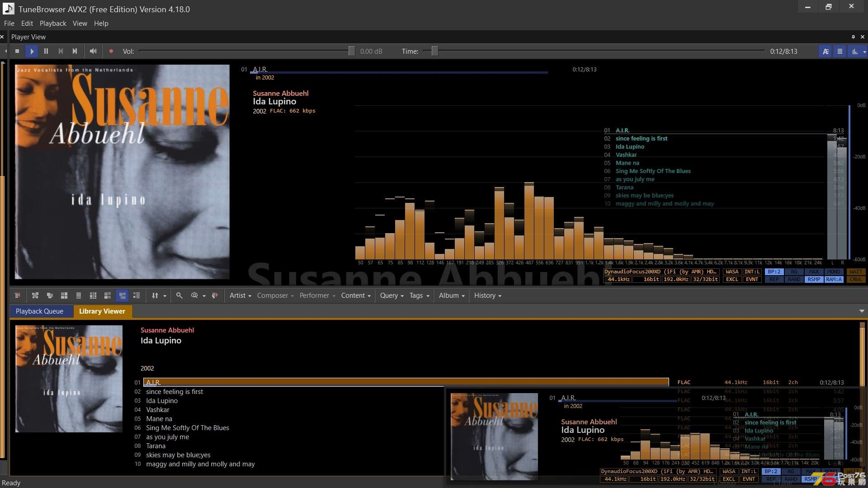Click the EVNT button
The height and width of the screenshot is (488, 868).
coord(752,280)
